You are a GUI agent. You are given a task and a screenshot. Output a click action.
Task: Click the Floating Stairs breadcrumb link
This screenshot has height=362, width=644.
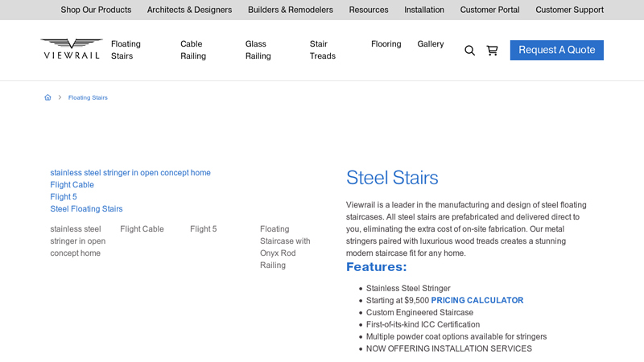click(x=88, y=97)
